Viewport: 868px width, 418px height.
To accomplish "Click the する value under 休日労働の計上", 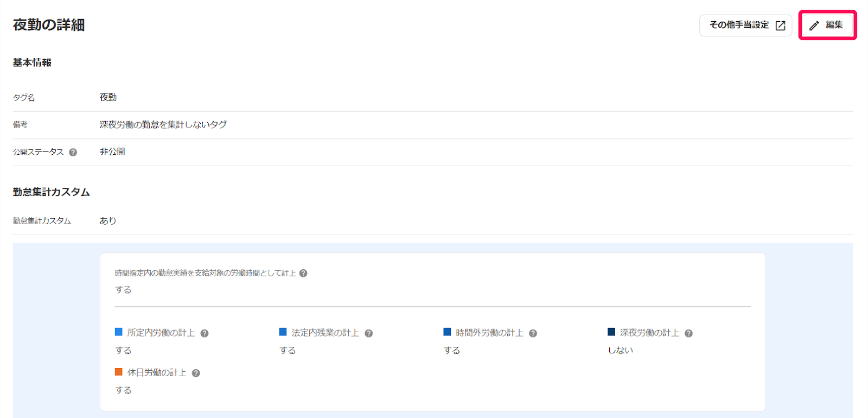I will (x=123, y=390).
